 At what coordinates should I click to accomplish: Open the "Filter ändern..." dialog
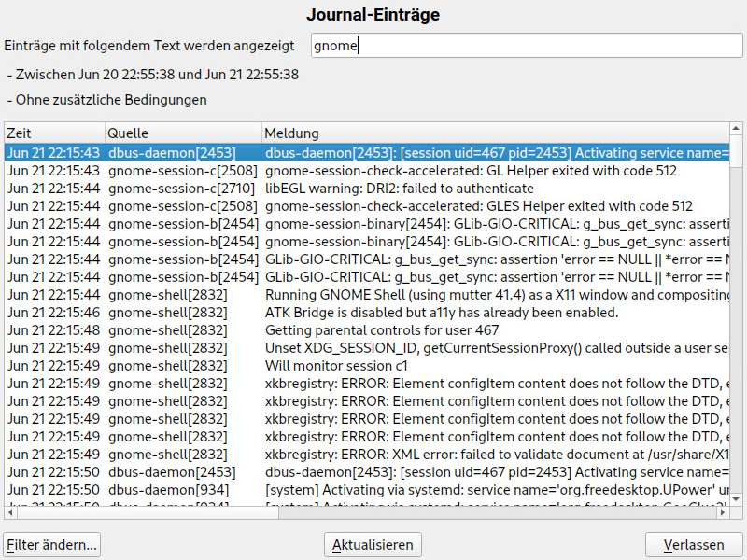[x=52, y=544]
